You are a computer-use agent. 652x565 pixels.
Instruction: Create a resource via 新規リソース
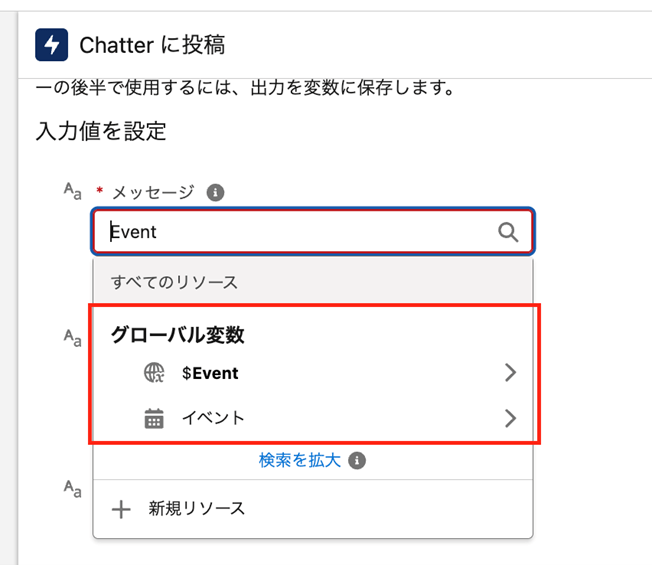pos(196,509)
